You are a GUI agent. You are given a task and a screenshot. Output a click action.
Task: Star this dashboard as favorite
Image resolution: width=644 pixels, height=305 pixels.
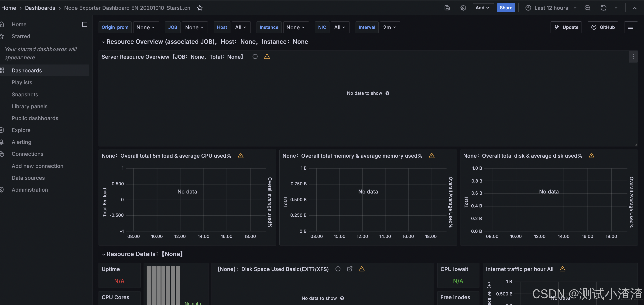point(199,8)
